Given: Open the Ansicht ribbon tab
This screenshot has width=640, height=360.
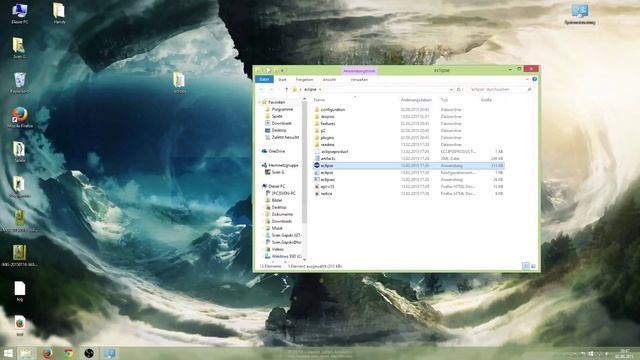Looking at the screenshot, I should (x=329, y=80).
